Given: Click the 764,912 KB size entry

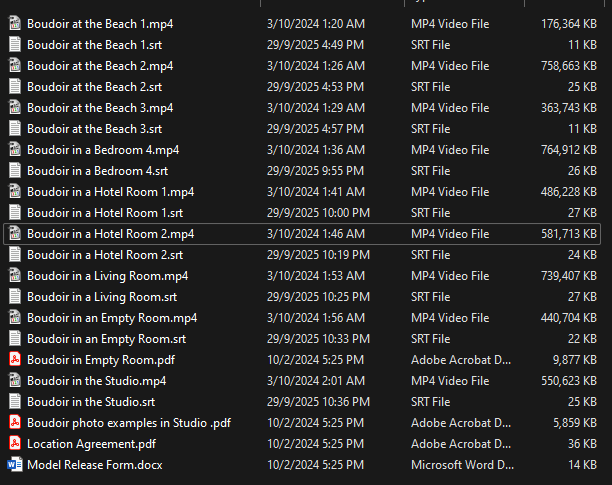Looking at the screenshot, I should (569, 149).
